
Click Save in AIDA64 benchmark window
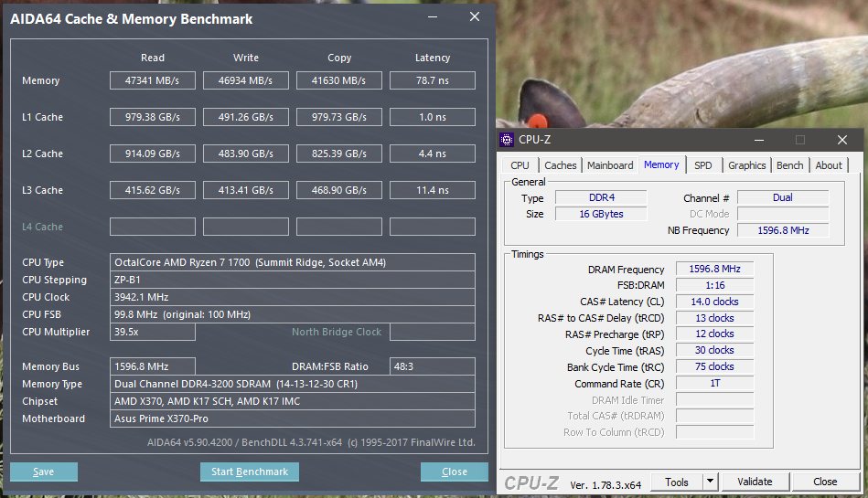click(x=44, y=472)
